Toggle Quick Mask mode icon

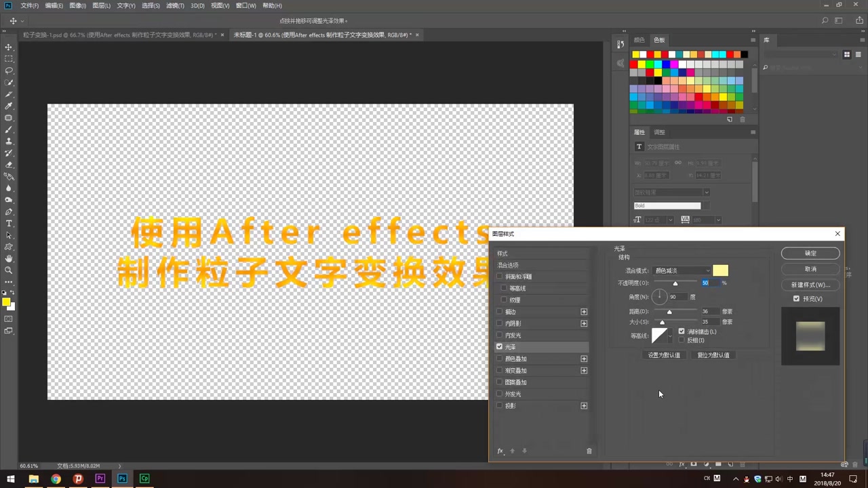point(9,319)
